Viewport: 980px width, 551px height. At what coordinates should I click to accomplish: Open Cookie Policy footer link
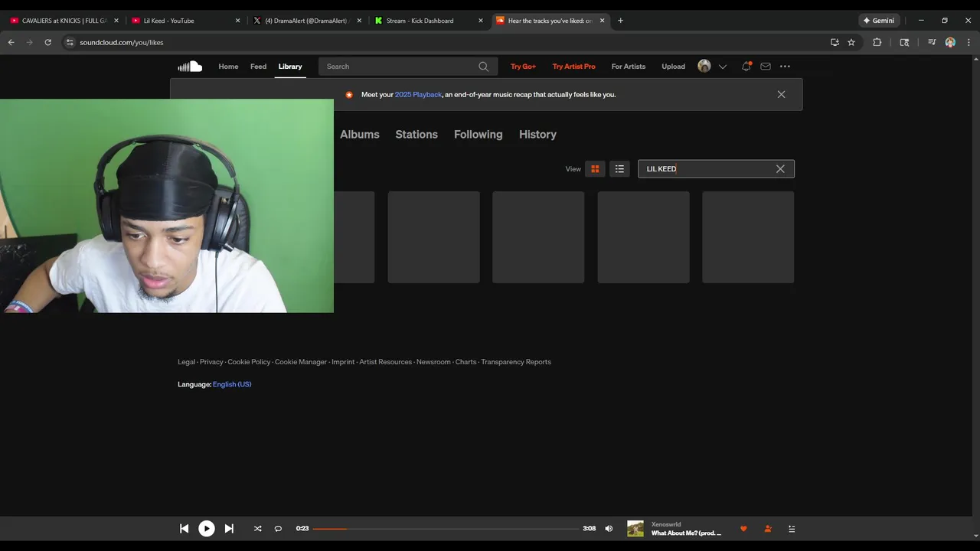pos(249,362)
